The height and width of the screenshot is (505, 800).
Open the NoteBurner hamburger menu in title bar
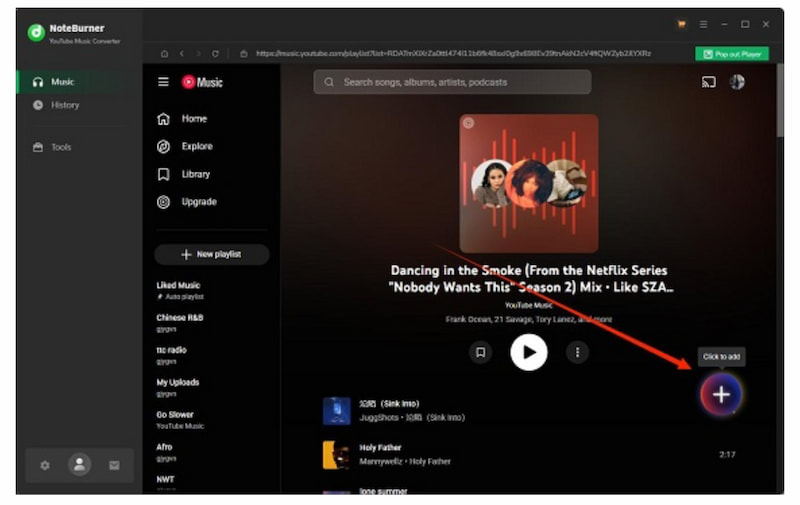(703, 24)
